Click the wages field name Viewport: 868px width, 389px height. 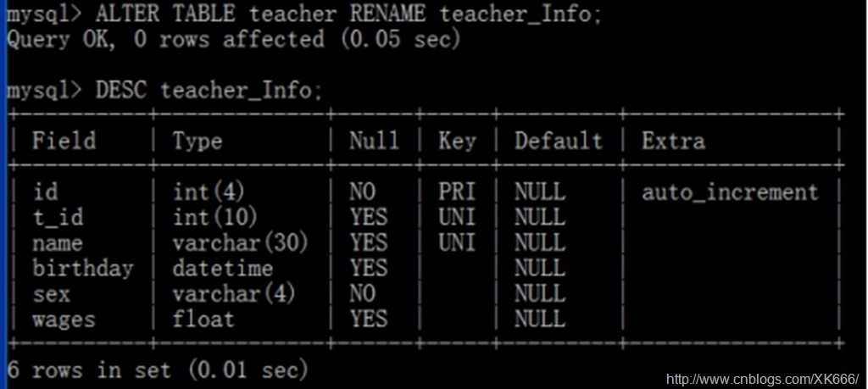tap(64, 320)
